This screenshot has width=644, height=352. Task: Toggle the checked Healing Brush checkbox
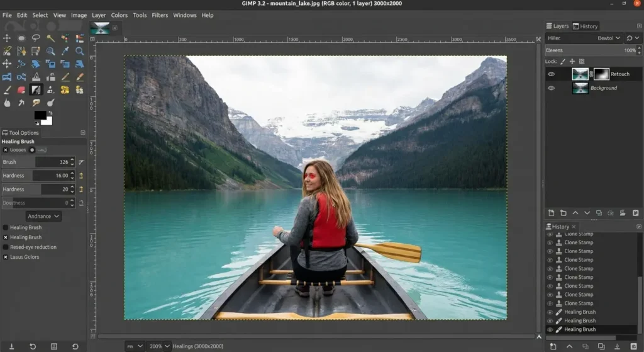pyautogui.click(x=5, y=237)
